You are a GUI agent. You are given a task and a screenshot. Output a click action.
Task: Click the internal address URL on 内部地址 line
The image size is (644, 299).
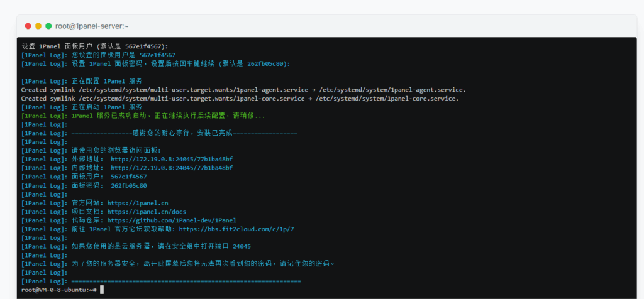click(172, 168)
